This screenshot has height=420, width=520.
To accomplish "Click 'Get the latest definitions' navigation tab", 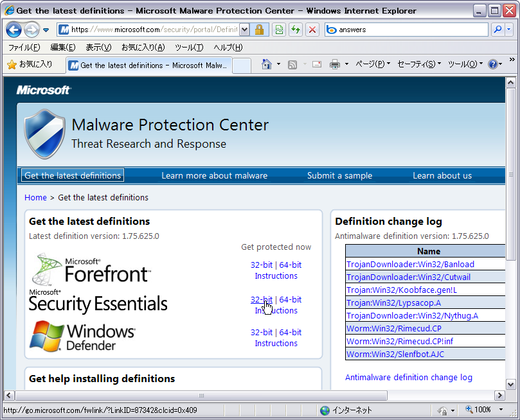I will point(73,175).
